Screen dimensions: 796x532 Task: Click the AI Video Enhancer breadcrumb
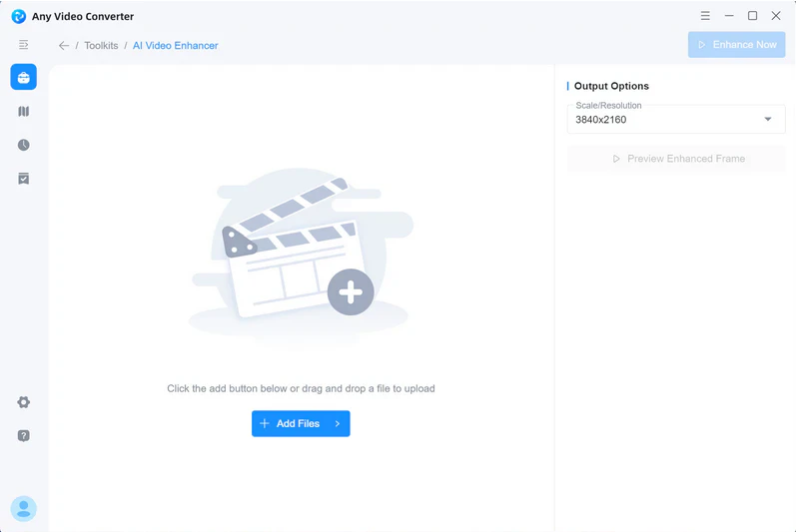(x=175, y=46)
